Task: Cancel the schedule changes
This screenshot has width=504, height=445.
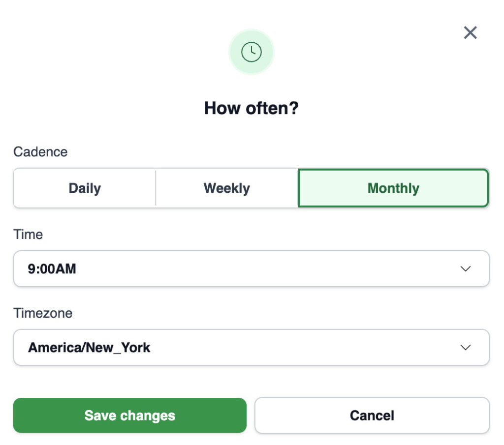Action: coord(372,415)
